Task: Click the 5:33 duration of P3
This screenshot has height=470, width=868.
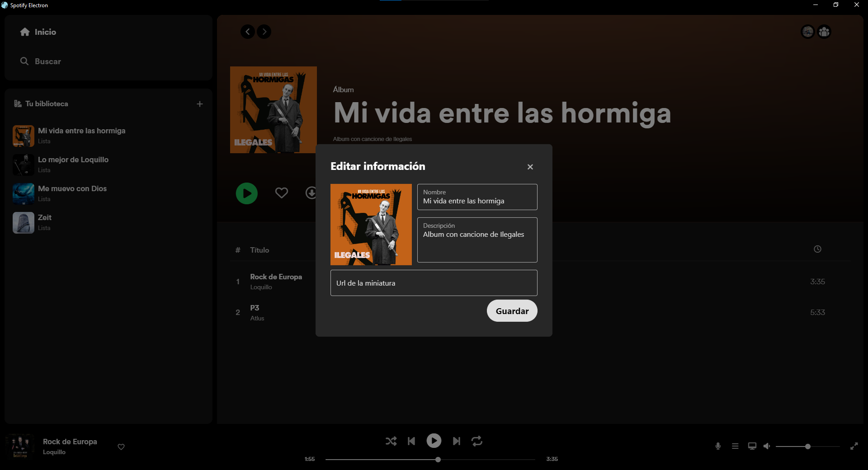Action: 817,312
